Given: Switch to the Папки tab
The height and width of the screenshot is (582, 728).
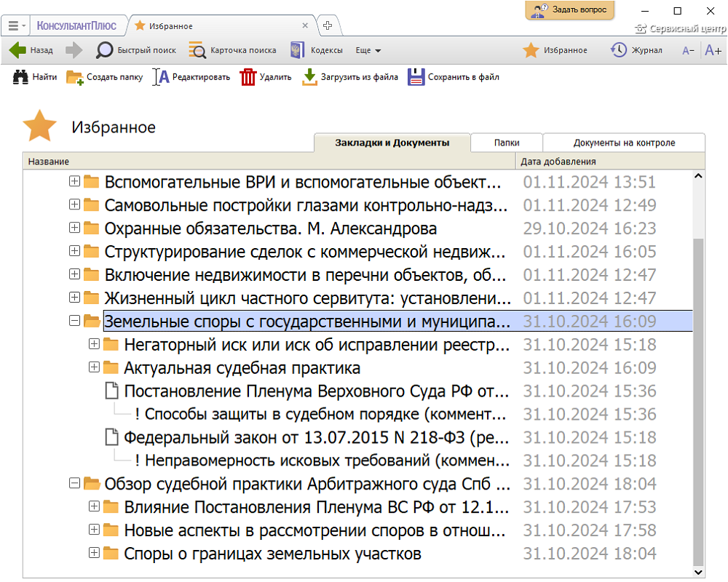Looking at the screenshot, I should 506,143.
